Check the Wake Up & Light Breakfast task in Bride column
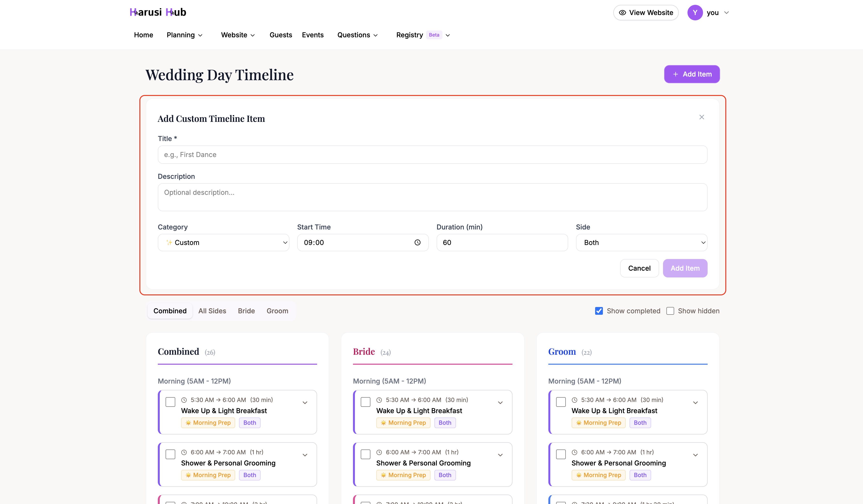Screen dimensions: 863x504 tap(365, 402)
